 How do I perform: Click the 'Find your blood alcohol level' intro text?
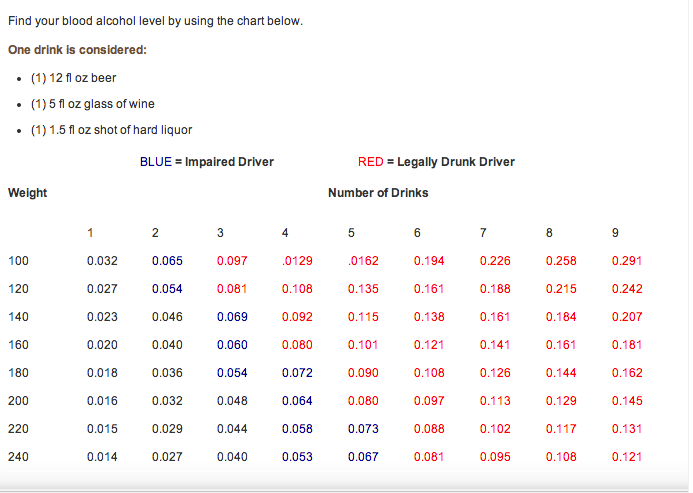tap(154, 21)
